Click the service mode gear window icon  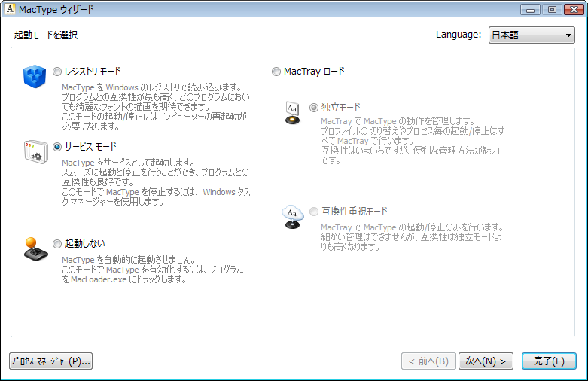tap(36, 152)
